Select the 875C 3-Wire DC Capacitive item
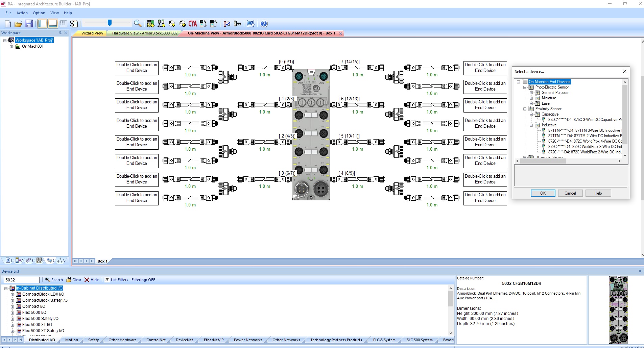 coord(585,120)
